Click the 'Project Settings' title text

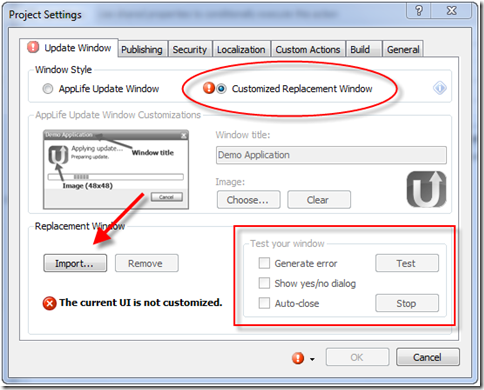[45, 15]
